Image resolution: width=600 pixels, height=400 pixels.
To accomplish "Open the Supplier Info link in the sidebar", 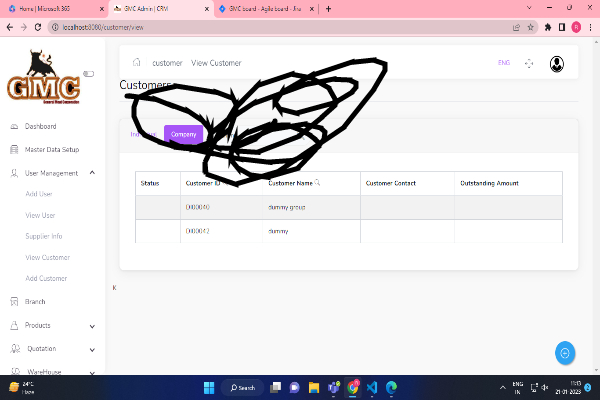I will point(44,236).
